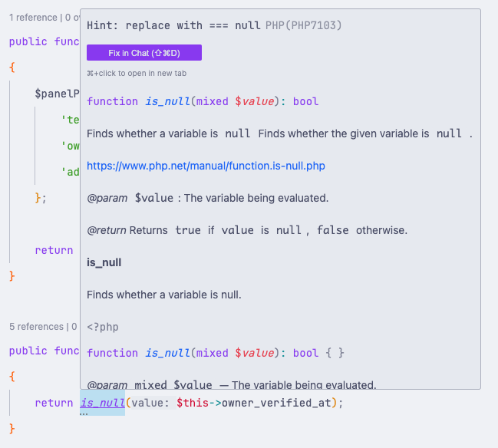Click the '@return' tag in hover documentation

107,230
